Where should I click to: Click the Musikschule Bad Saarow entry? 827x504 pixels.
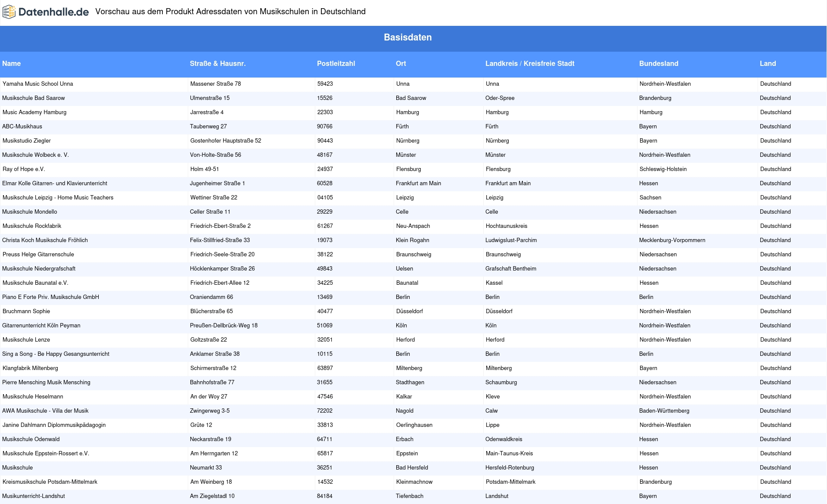click(x=34, y=98)
